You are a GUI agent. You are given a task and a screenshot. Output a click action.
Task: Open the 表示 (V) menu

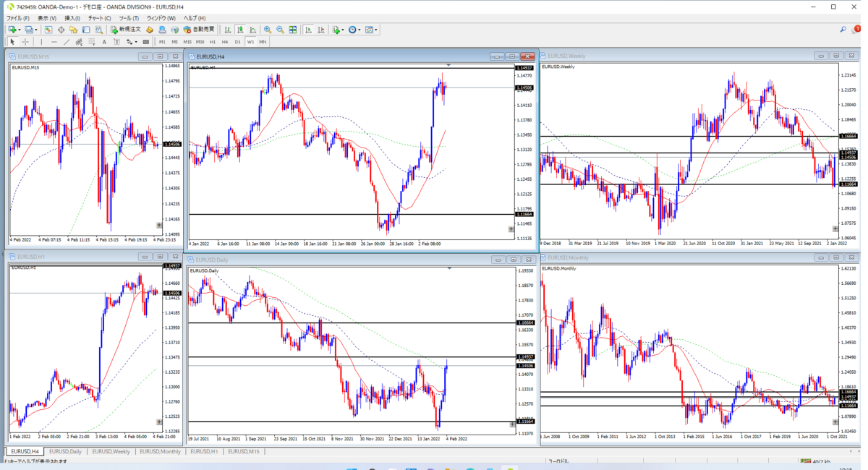click(47, 18)
